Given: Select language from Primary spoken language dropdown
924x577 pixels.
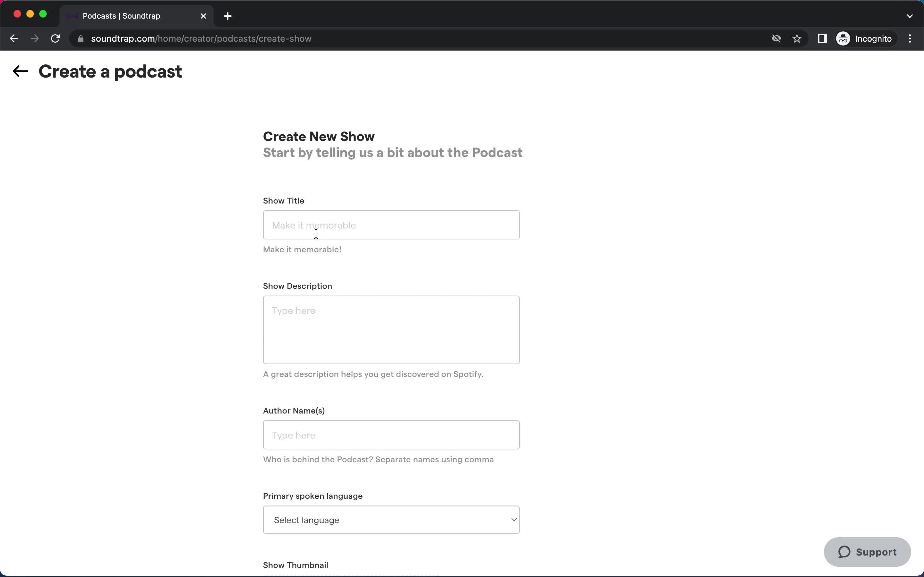Looking at the screenshot, I should tap(392, 520).
